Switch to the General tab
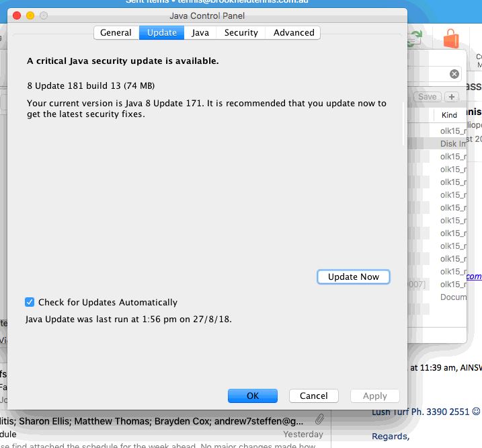Screen dimensions: 482x448 click(116, 32)
